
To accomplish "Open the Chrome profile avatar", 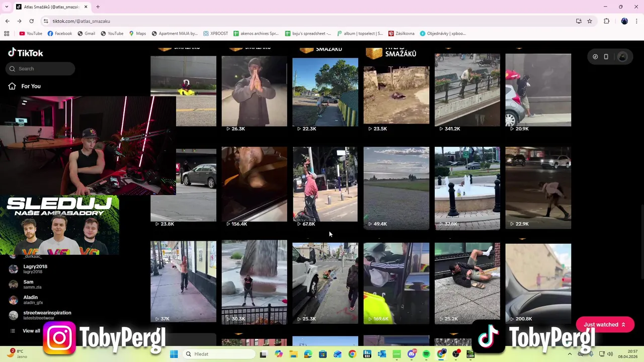I will pyautogui.click(x=624, y=21).
